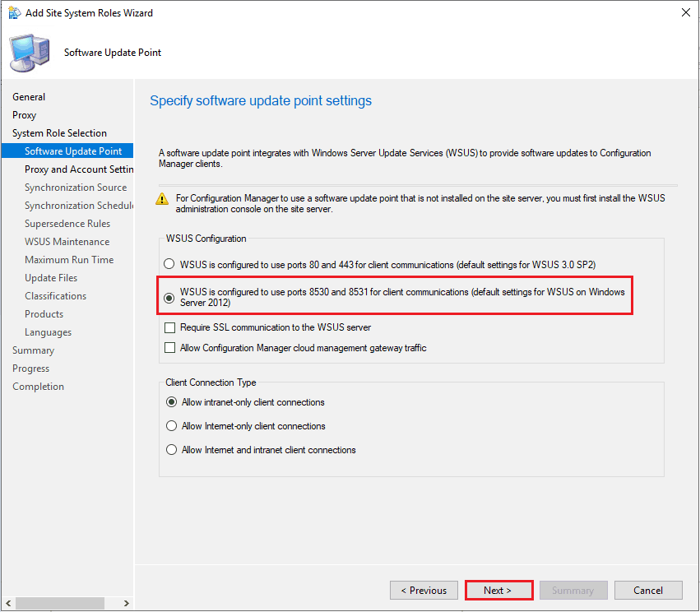Select WSUS ports 8530 and 8531 option
This screenshot has height=612, width=700.
pyautogui.click(x=170, y=299)
